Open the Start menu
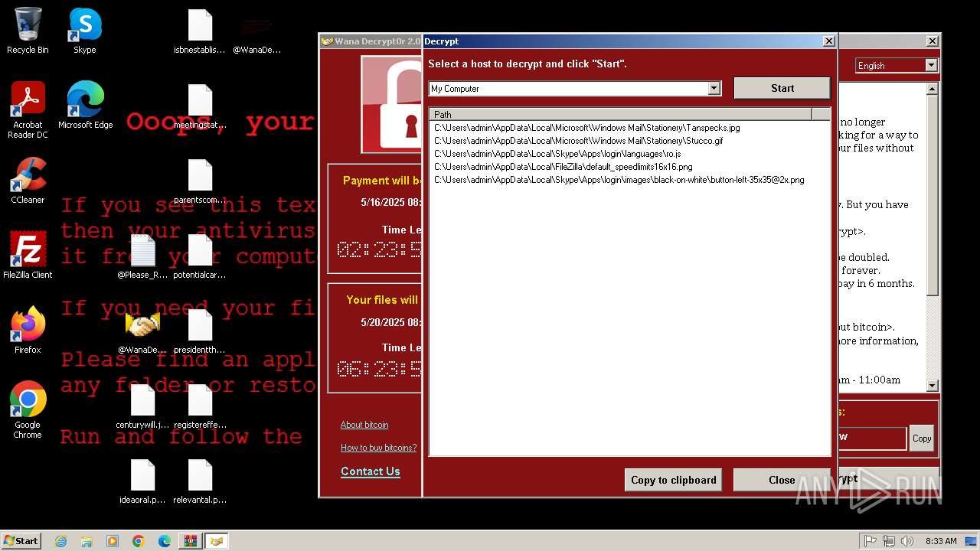980x551 pixels. tap(21, 541)
